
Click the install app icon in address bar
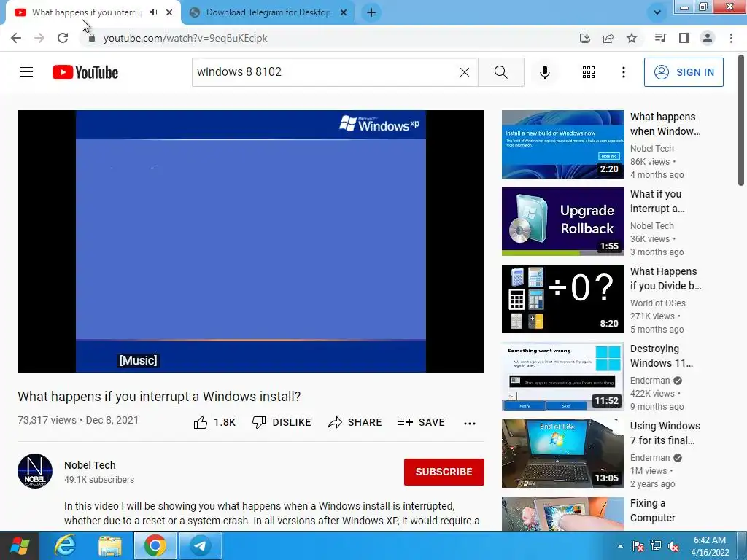click(585, 38)
